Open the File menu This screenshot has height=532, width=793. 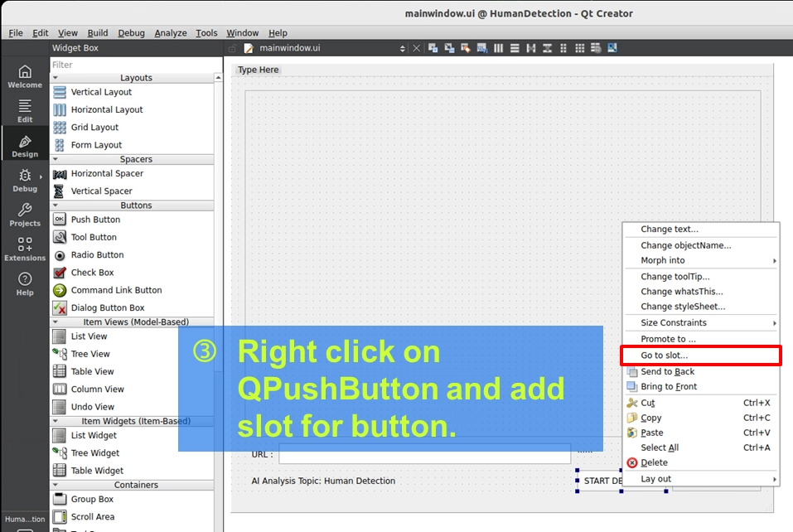click(x=16, y=33)
